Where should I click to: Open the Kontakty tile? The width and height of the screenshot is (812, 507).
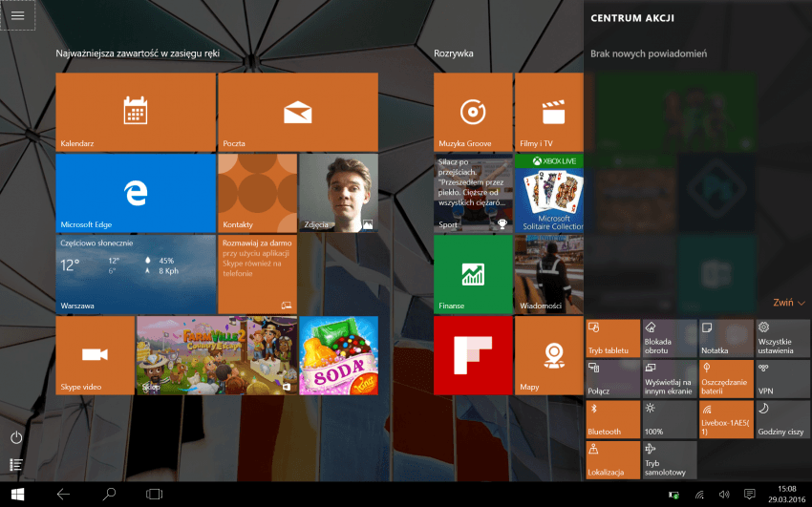tap(257, 193)
